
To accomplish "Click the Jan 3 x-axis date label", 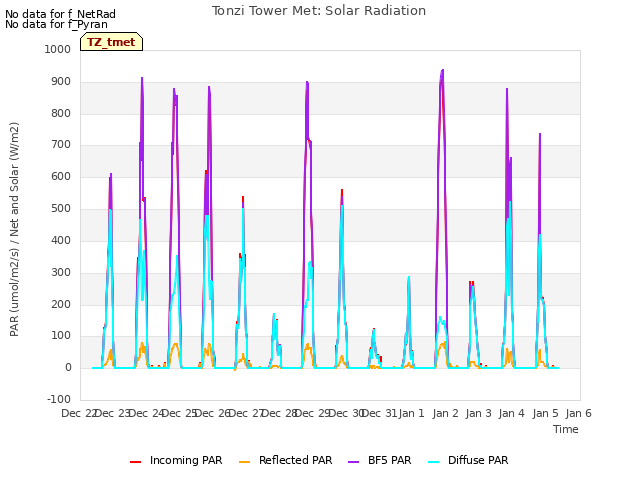I will click(x=479, y=413).
